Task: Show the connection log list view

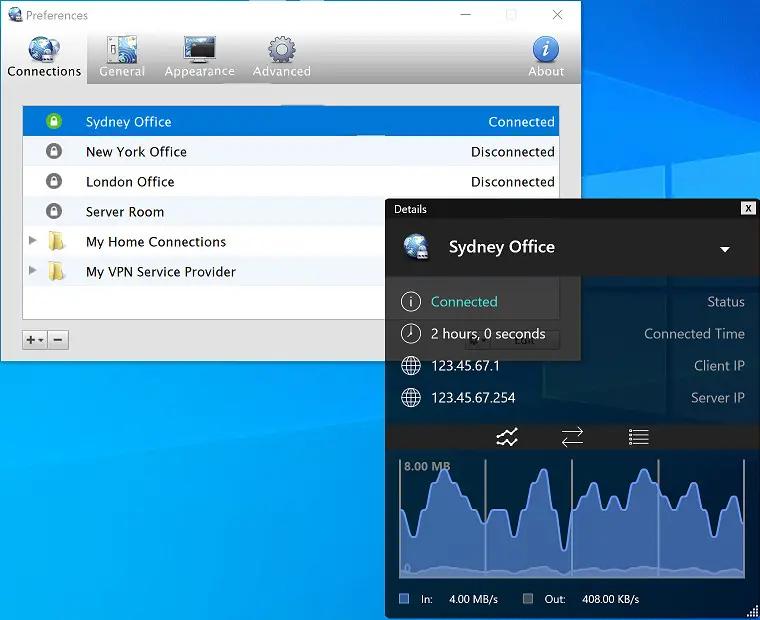Action: [639, 437]
